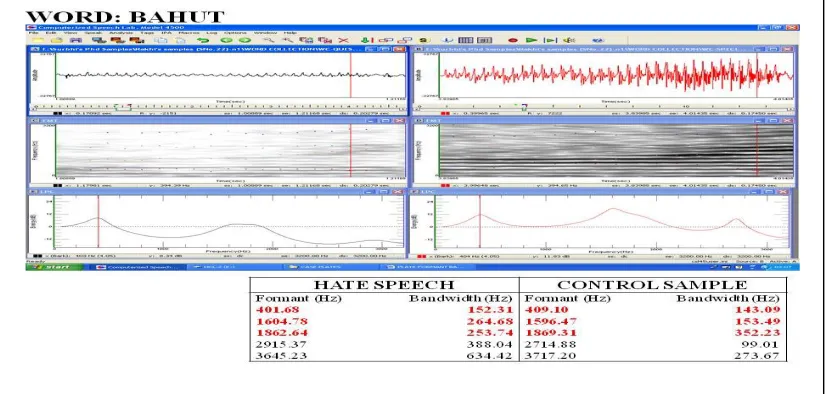Click the red cursor in right spectrogram
This screenshot has width=830, height=394.
[x=757, y=151]
